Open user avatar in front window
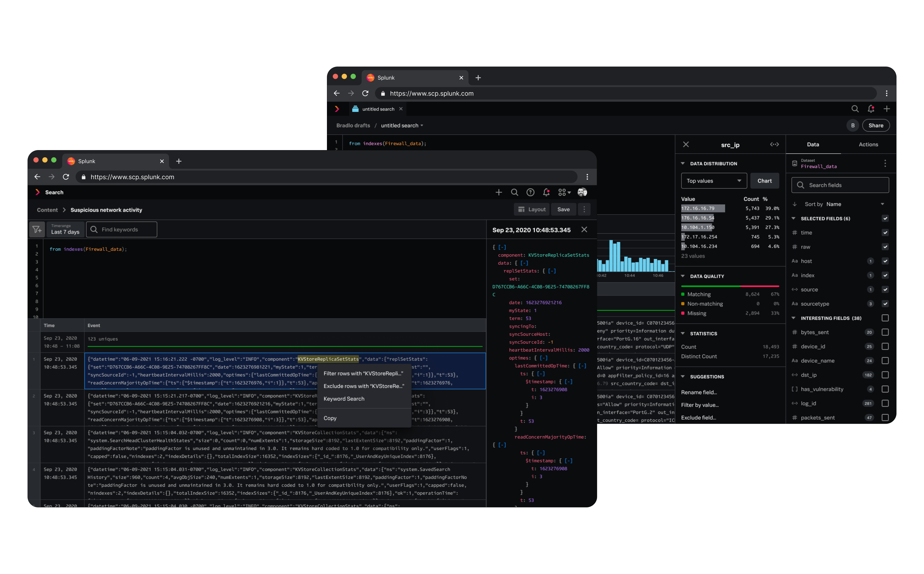Viewport: 924px width, 574px height. pyautogui.click(x=582, y=193)
